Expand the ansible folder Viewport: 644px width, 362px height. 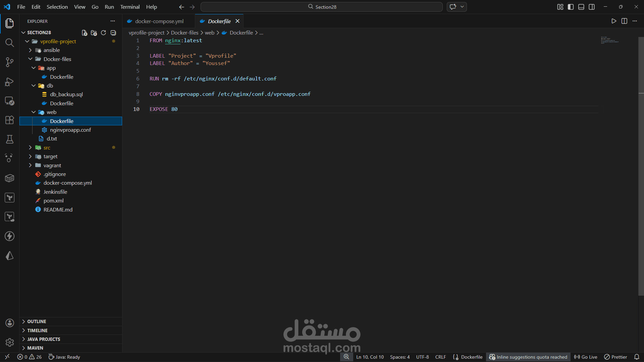click(x=51, y=50)
